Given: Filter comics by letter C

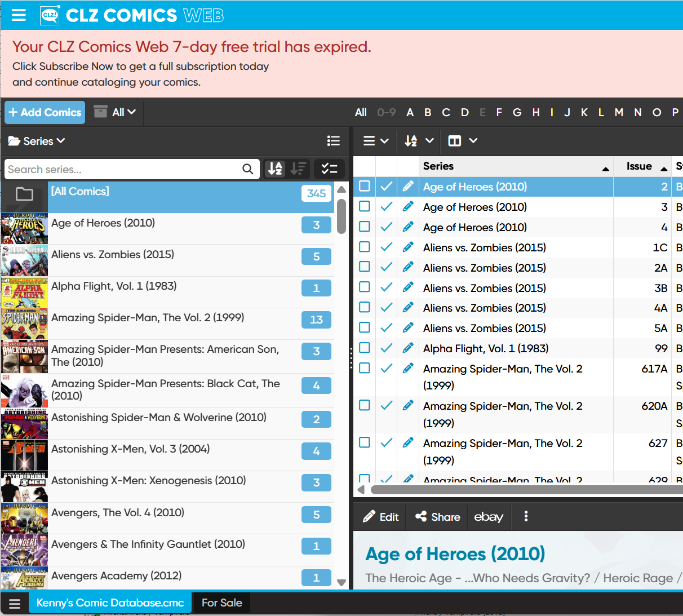Looking at the screenshot, I should pyautogui.click(x=446, y=112).
